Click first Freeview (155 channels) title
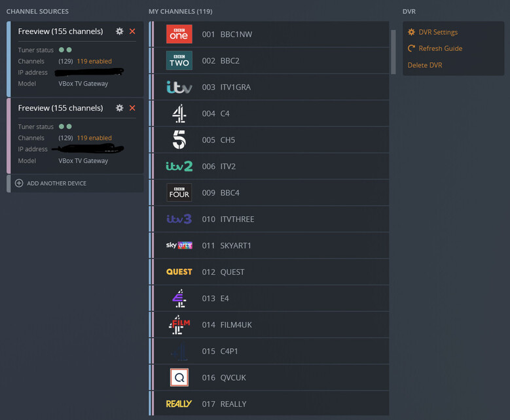The image size is (510, 420). (x=60, y=31)
